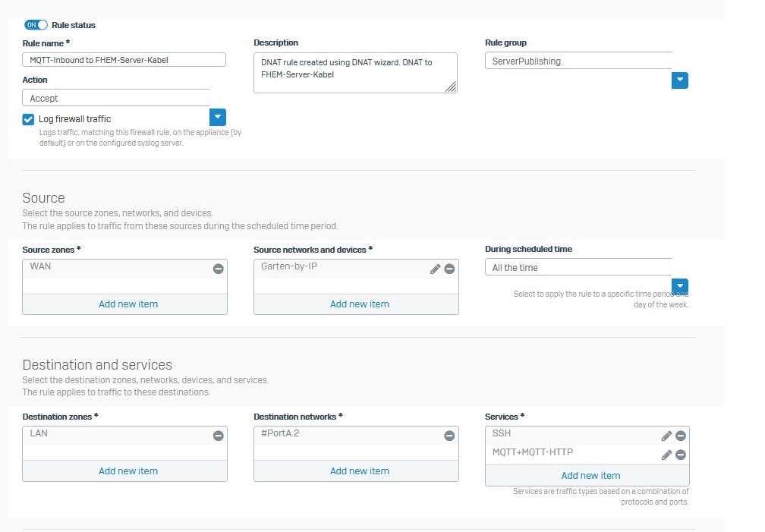Edit the SSH service entry

click(x=666, y=436)
